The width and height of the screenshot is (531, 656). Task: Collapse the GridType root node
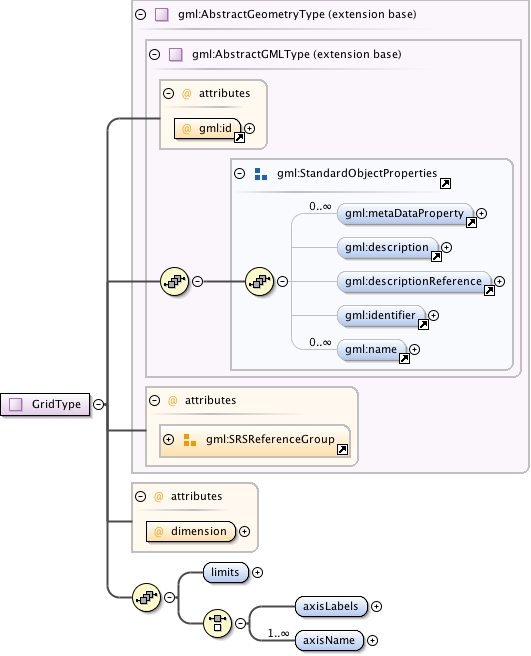click(x=98, y=404)
